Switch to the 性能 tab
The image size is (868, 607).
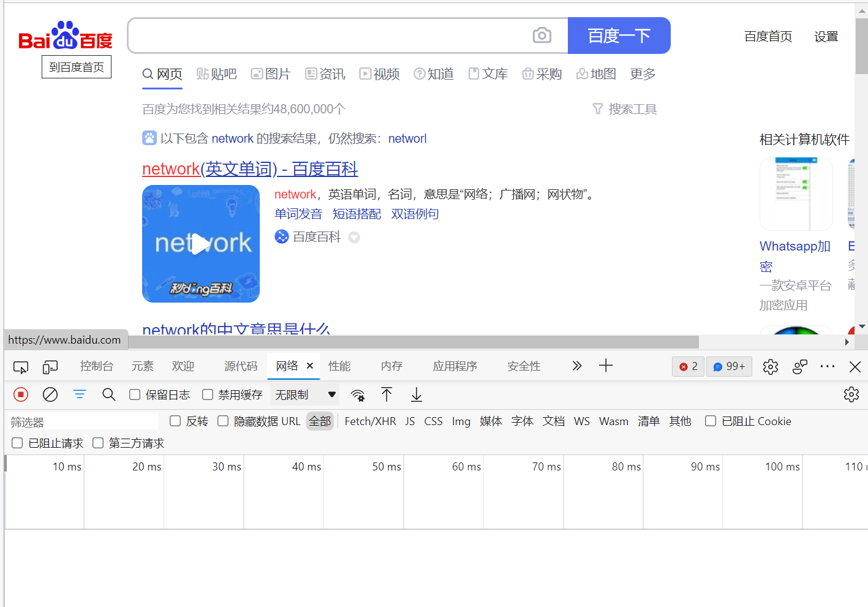pos(339,366)
